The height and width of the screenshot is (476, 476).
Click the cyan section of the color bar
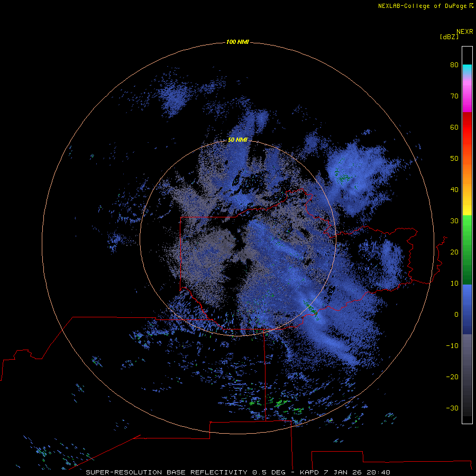click(x=467, y=69)
